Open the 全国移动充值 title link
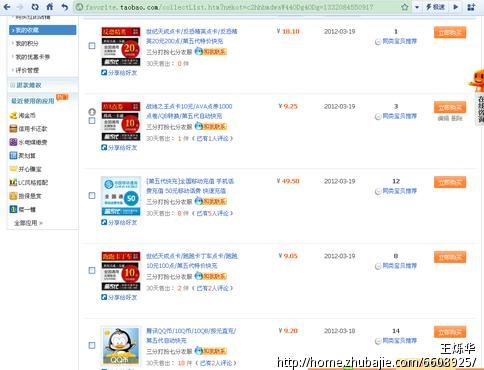 pos(190,186)
